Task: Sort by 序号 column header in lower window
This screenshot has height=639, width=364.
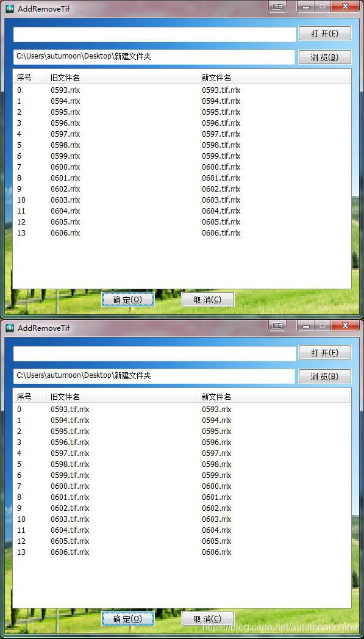Action: 30,397
